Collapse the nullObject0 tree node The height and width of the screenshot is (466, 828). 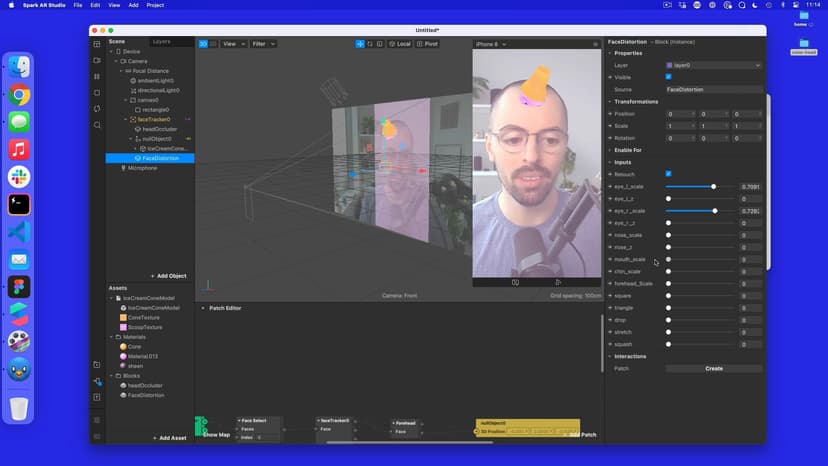coord(131,139)
